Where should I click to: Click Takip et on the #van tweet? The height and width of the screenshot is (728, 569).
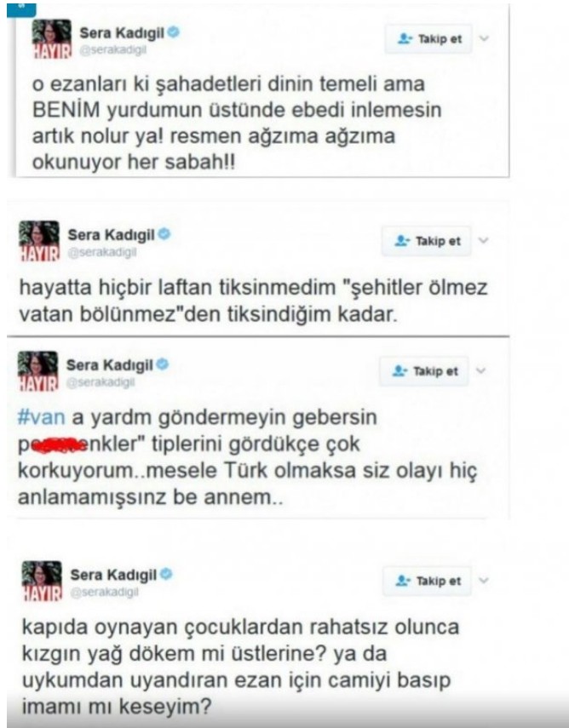pos(424,371)
